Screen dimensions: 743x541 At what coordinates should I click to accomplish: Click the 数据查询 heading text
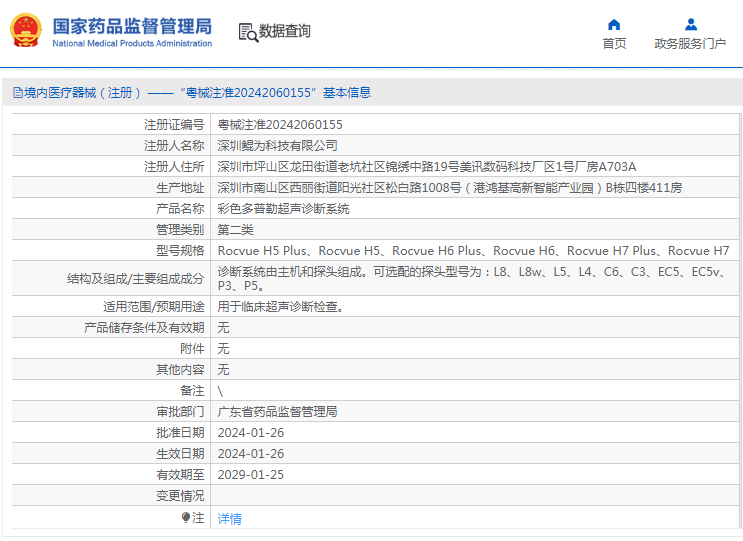click(285, 32)
